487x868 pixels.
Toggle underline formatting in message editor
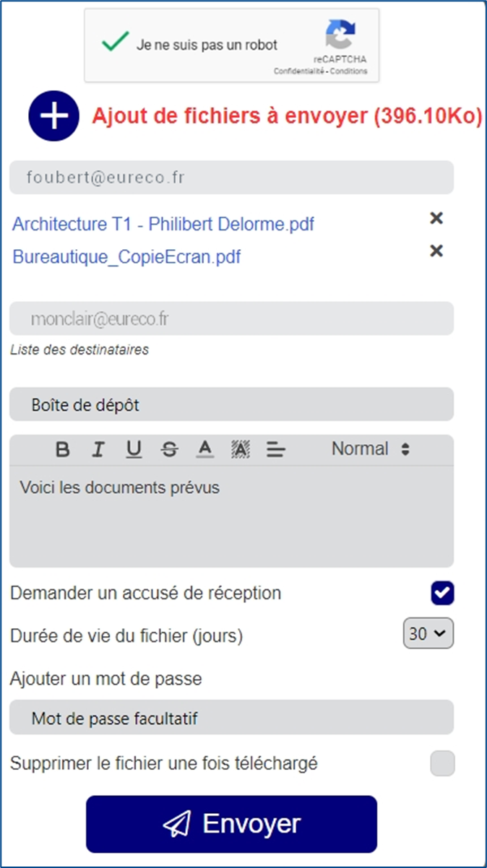click(x=134, y=449)
